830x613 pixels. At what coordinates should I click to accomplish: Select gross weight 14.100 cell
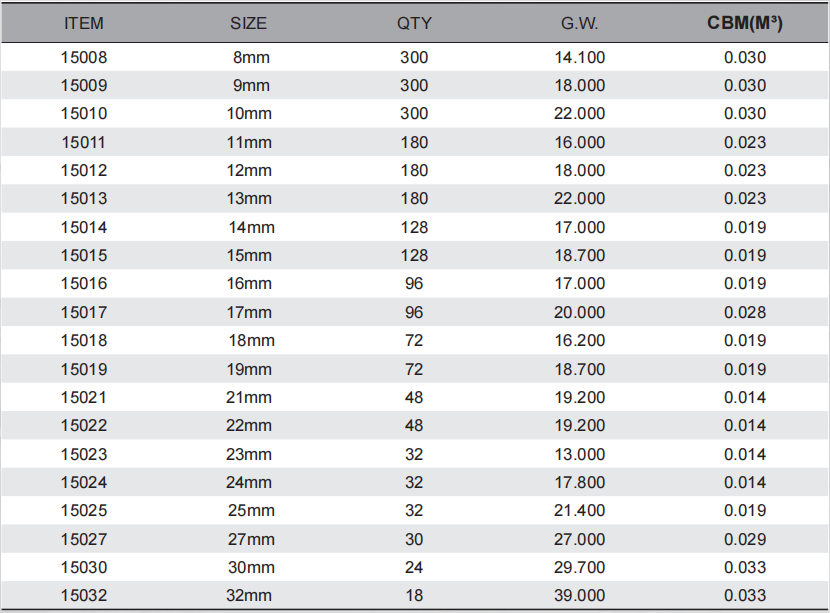pyautogui.click(x=580, y=57)
